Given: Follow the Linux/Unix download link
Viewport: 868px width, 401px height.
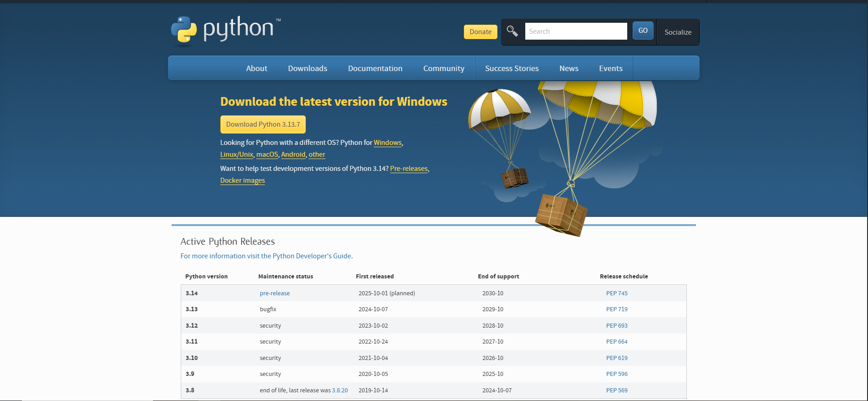Looking at the screenshot, I should (237, 154).
